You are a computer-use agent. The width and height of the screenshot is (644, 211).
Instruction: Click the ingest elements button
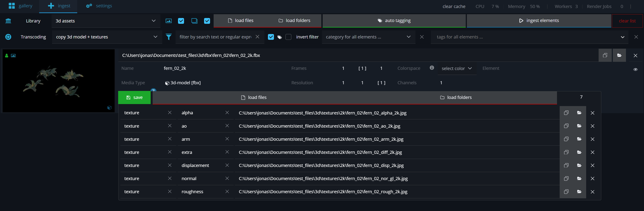tap(539, 21)
